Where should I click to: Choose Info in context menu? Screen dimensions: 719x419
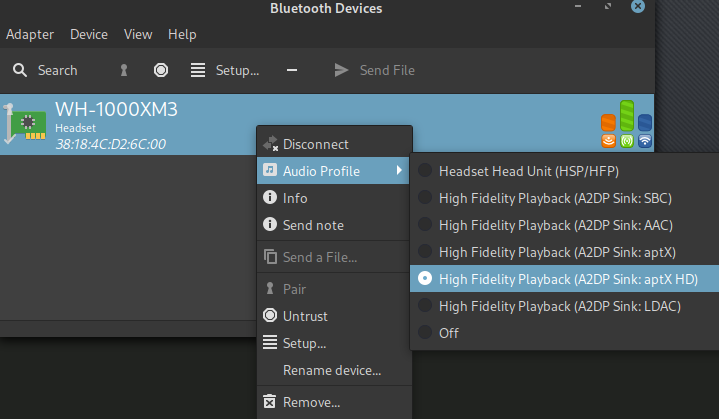333,198
